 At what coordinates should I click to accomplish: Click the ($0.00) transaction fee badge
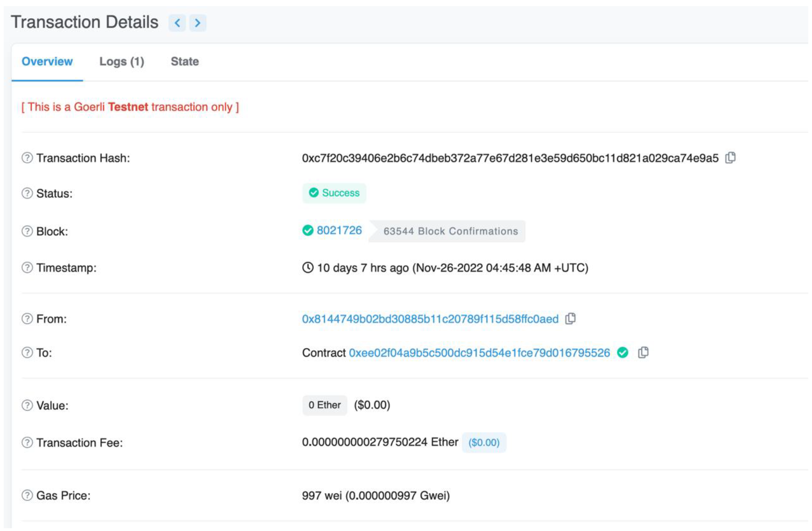[x=484, y=443]
